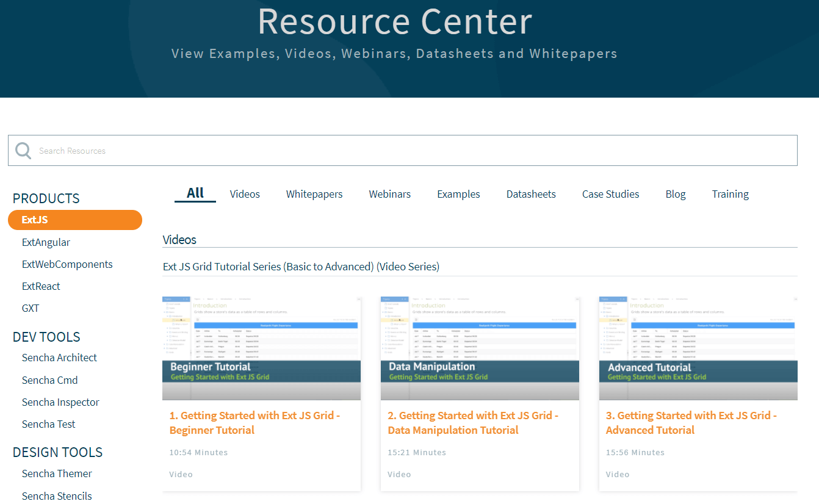Image resolution: width=819 pixels, height=504 pixels.
Task: Select GXT product
Action: tap(31, 308)
